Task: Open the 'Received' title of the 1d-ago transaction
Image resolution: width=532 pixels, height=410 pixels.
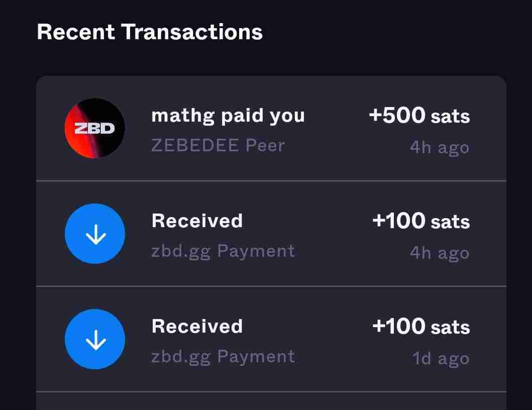Action: (197, 327)
